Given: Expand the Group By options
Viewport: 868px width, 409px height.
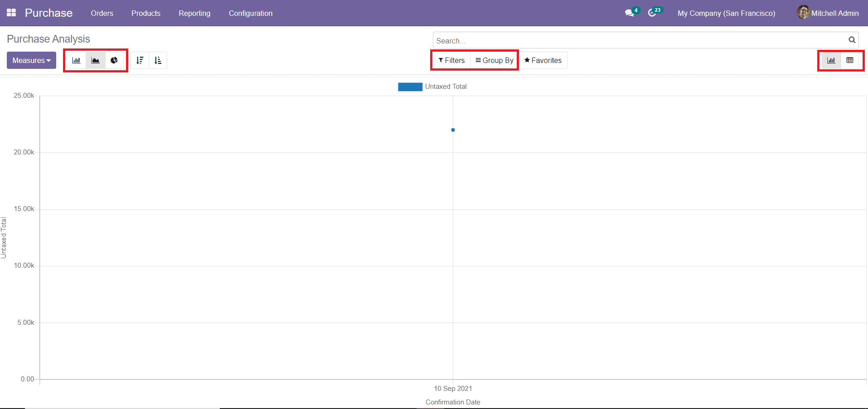Looking at the screenshot, I should (x=494, y=60).
